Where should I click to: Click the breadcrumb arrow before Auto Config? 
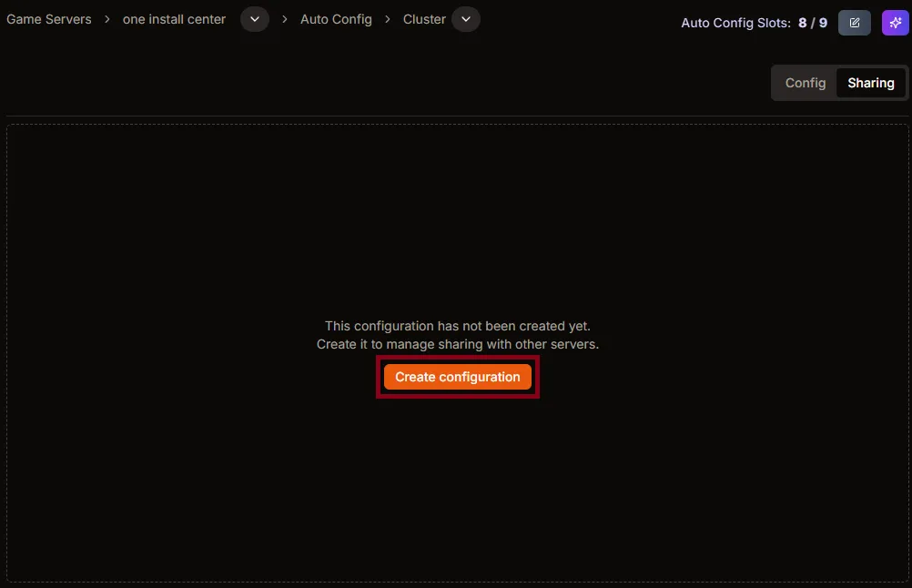click(x=285, y=19)
